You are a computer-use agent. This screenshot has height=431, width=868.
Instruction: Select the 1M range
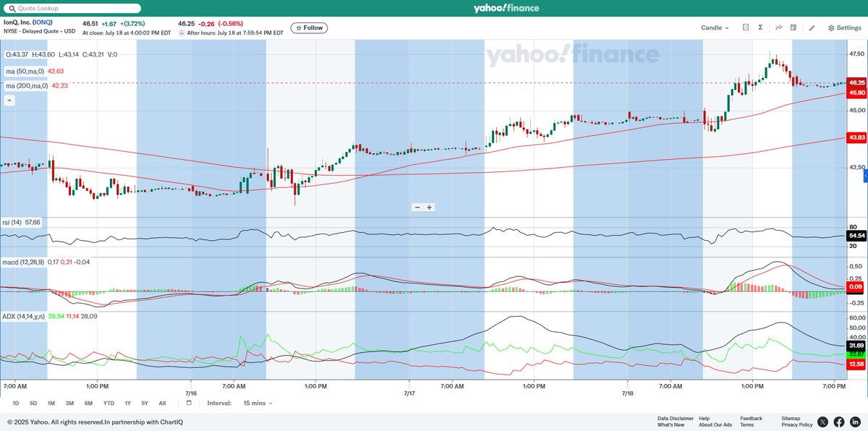51,403
